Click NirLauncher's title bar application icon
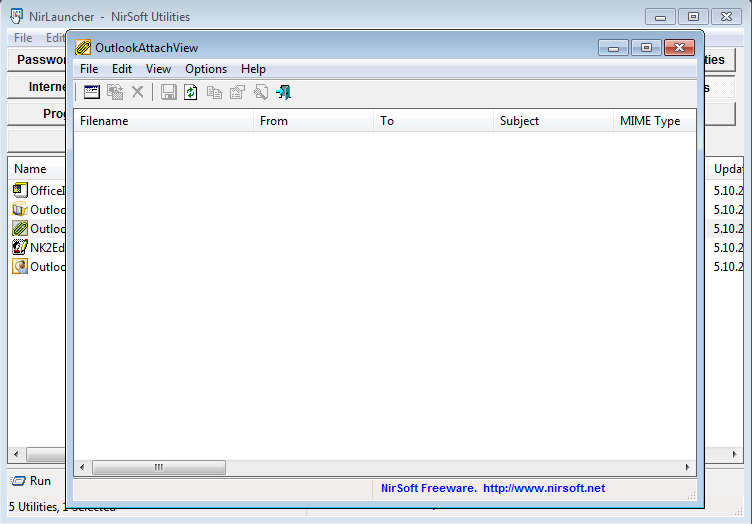 point(16,16)
